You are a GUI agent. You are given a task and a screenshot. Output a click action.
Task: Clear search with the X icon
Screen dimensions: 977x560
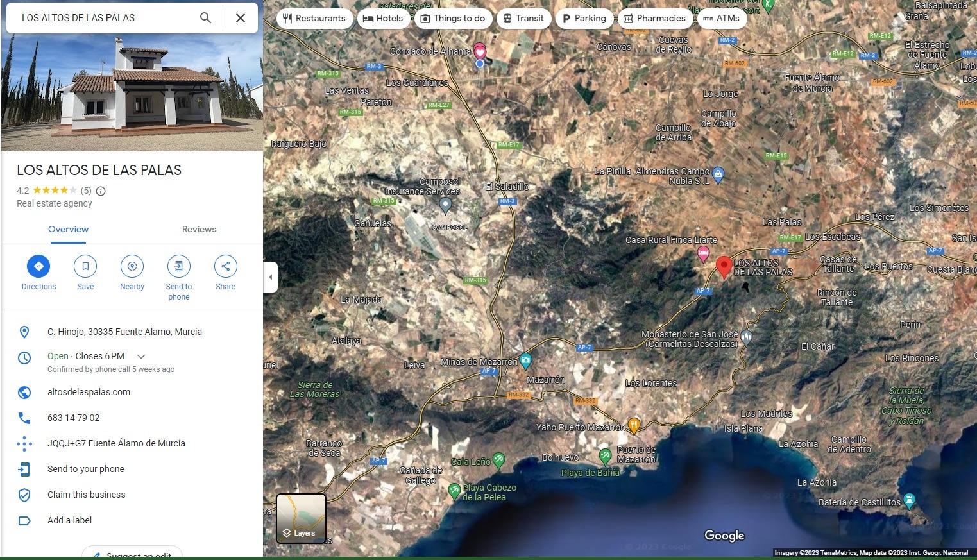241,18
